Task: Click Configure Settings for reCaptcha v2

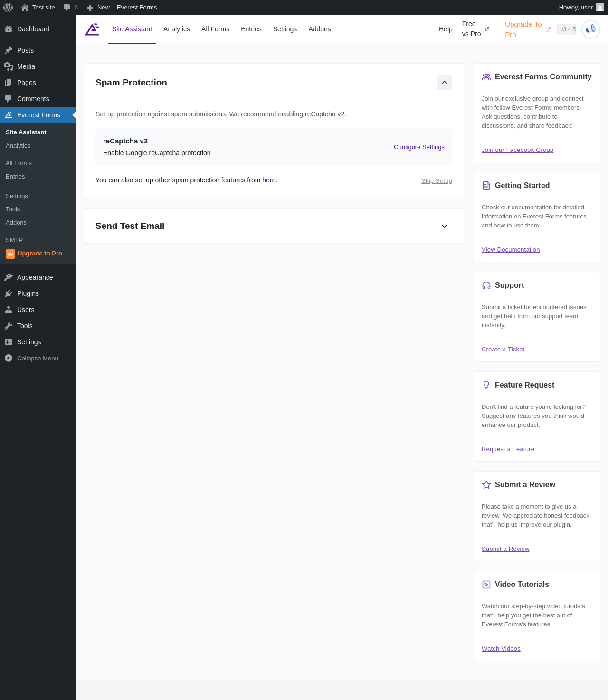Action: (x=419, y=147)
